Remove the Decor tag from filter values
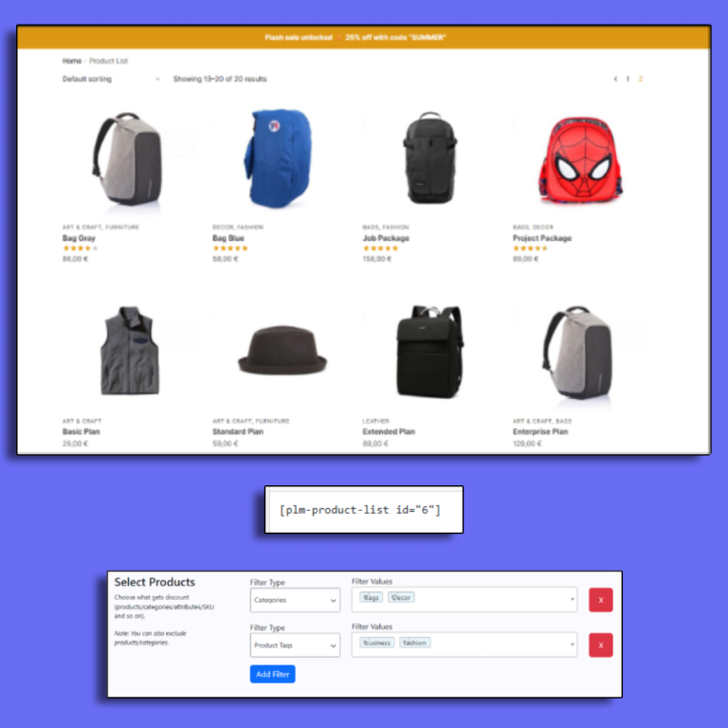The height and width of the screenshot is (728, 728). point(391,597)
